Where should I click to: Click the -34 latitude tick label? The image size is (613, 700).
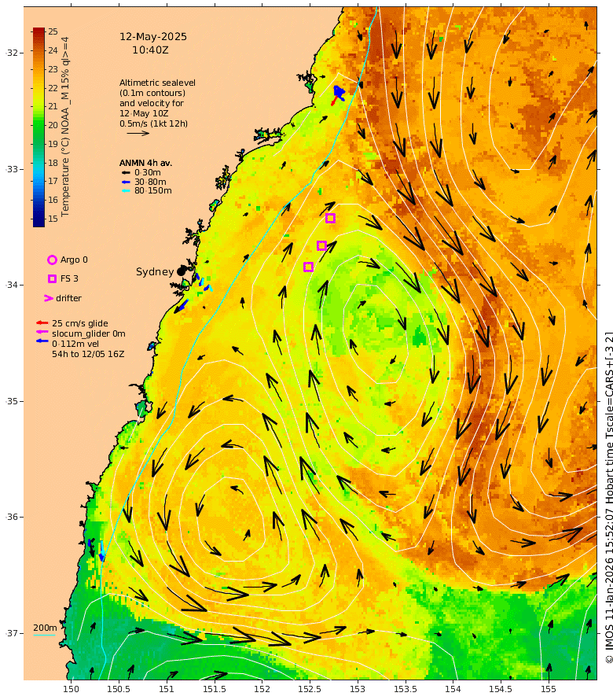click(13, 285)
